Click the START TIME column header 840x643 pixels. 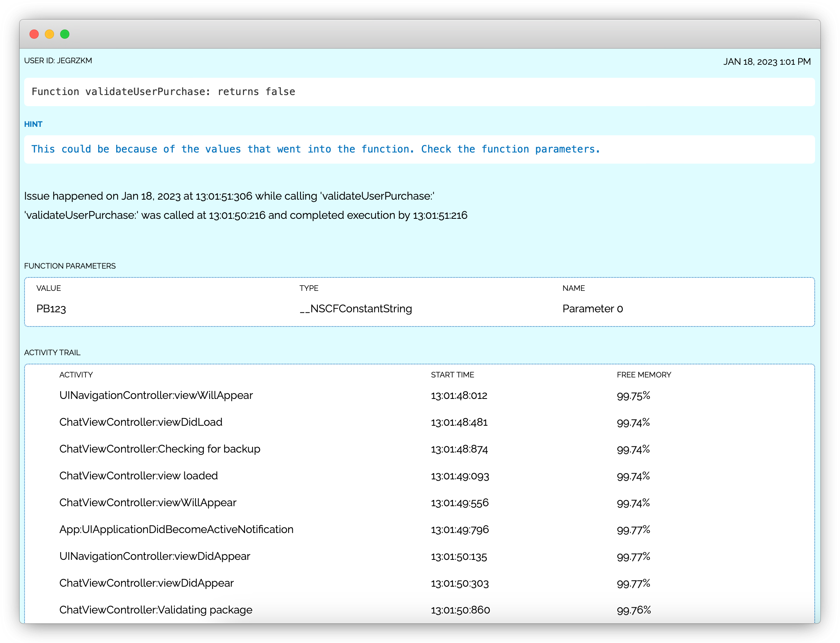click(x=452, y=375)
